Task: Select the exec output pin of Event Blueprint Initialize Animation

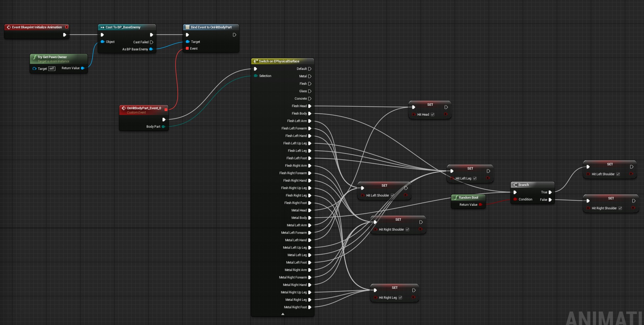Action: 65,35
